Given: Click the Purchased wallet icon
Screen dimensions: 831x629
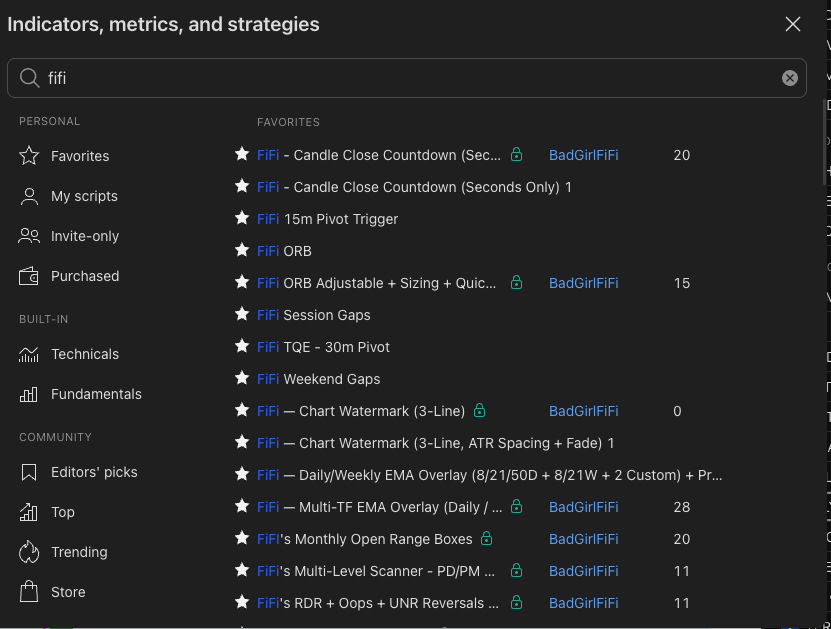Looking at the screenshot, I should click(29, 276).
